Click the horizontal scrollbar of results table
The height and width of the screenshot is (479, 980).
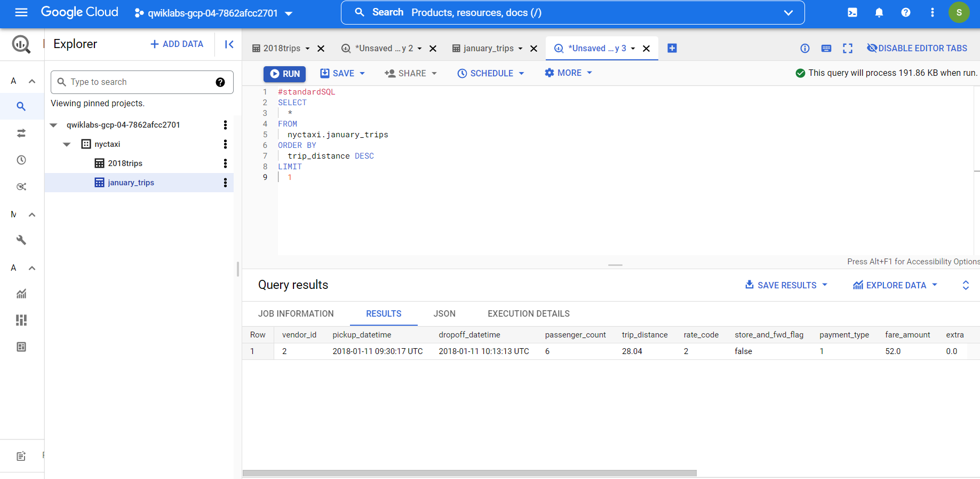(469, 473)
